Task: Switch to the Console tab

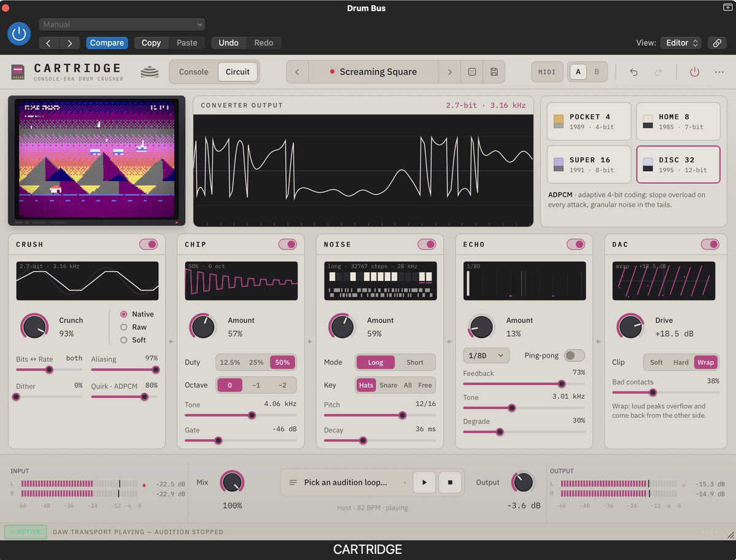Action: (194, 72)
